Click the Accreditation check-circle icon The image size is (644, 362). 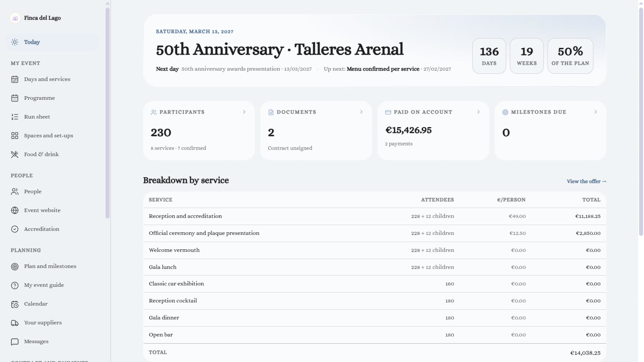(x=15, y=229)
